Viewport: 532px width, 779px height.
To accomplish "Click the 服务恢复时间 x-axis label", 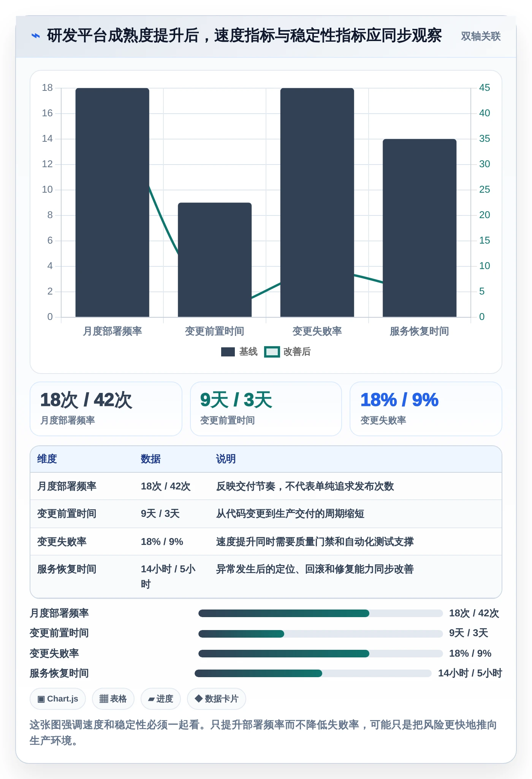I will (x=420, y=331).
